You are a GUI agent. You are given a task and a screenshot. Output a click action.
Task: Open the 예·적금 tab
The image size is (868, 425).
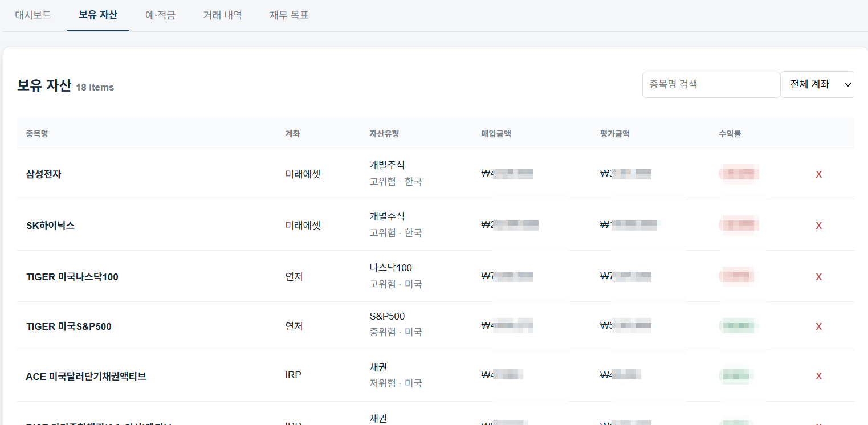pos(160,15)
